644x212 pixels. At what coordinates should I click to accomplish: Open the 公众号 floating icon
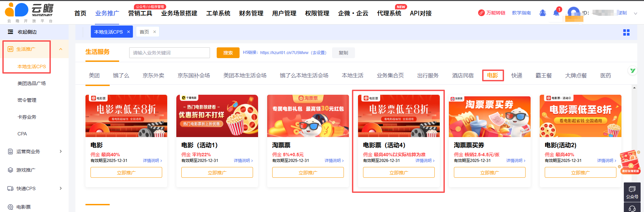tap(632, 192)
